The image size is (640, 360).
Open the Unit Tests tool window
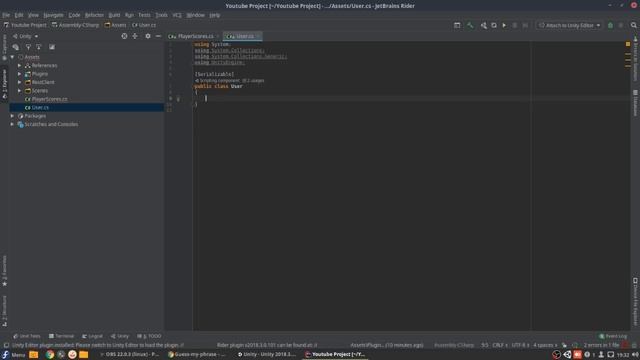[27, 336]
